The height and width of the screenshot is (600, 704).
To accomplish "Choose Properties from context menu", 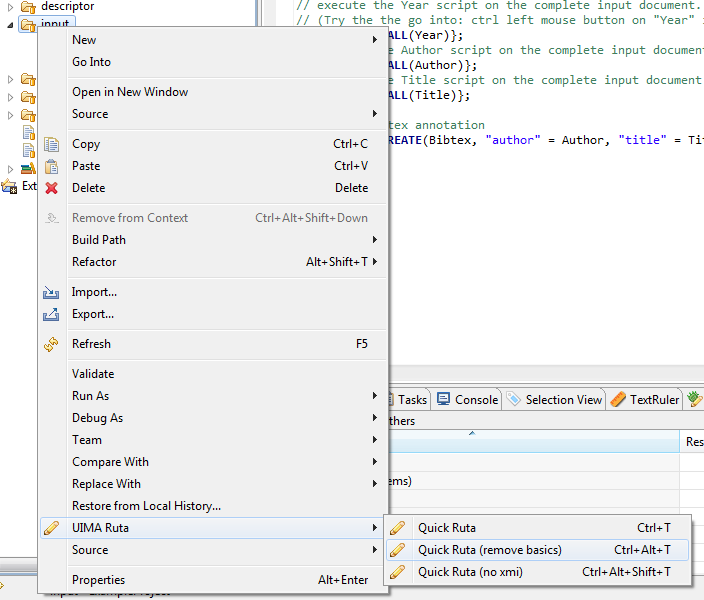I will click(x=98, y=580).
